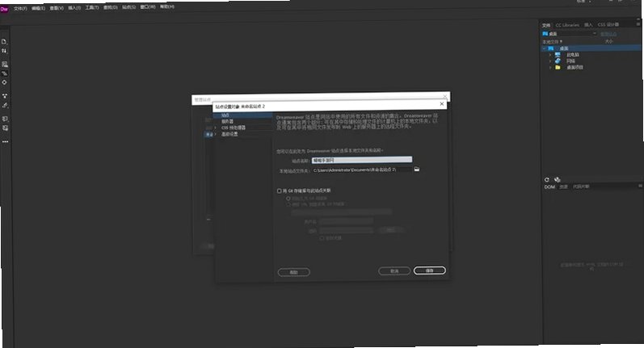The width and height of the screenshot is (644, 348).
Task: Switch to the 资源 tab beside DOM
Action: click(x=563, y=187)
